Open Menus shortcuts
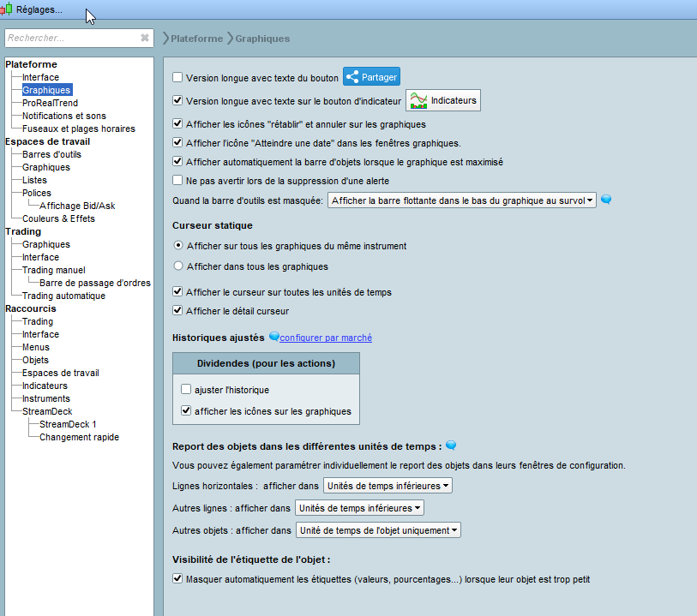Screen dimensions: 697x616 [x=36, y=347]
